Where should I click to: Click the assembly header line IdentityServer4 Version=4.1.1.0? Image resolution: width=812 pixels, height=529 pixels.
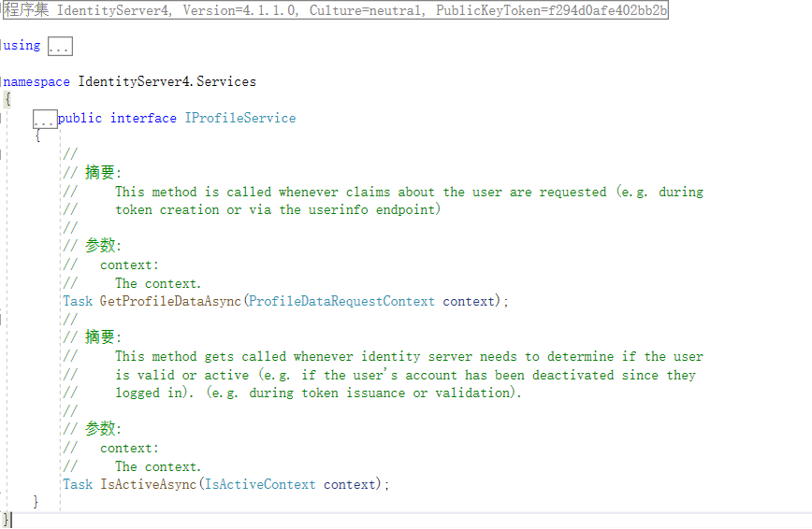[x=336, y=10]
